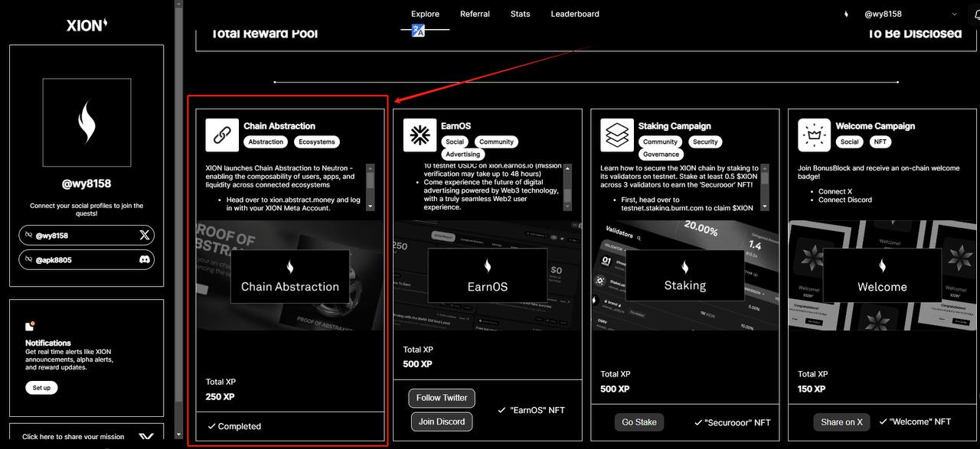Select the Abstraction tag on Chain Abstraction
The width and height of the screenshot is (980, 449).
pyautogui.click(x=266, y=142)
